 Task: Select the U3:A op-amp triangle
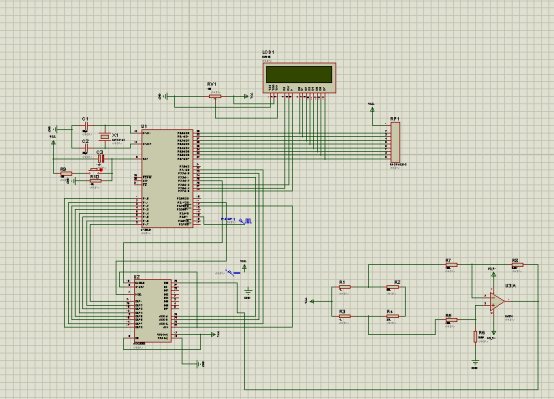point(497,301)
